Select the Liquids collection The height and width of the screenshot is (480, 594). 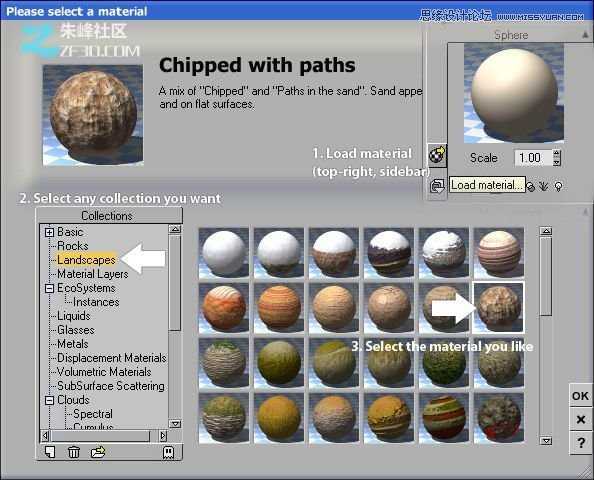(73, 316)
